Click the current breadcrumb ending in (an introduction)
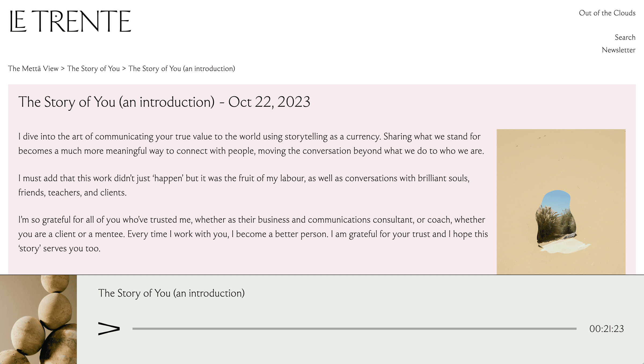This screenshot has width=644, height=364. click(x=182, y=69)
